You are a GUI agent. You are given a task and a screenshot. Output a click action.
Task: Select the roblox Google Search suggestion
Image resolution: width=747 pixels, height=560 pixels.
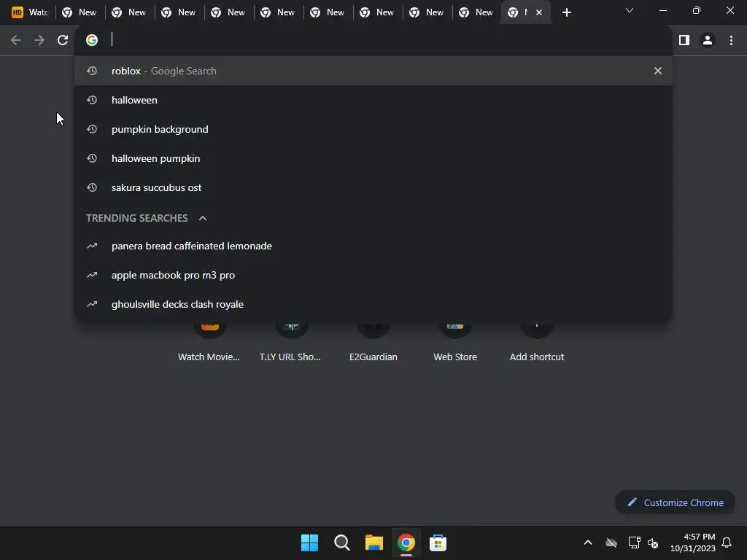pos(373,71)
